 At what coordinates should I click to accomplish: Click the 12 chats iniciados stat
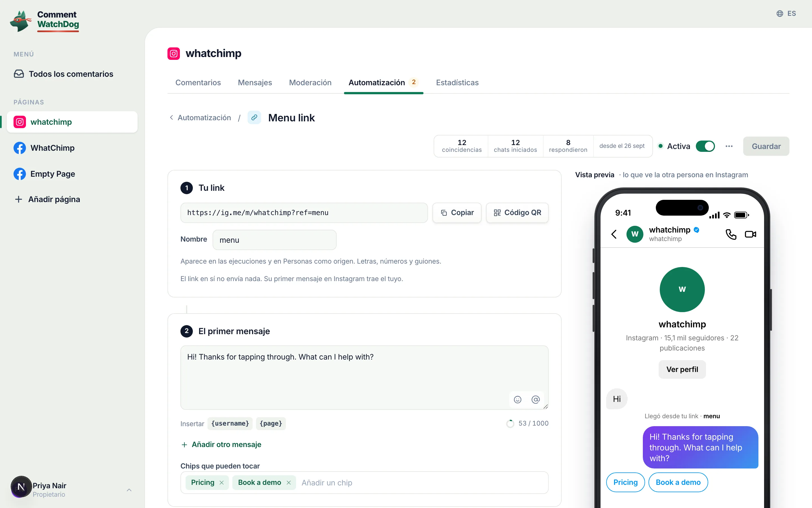[515, 146]
